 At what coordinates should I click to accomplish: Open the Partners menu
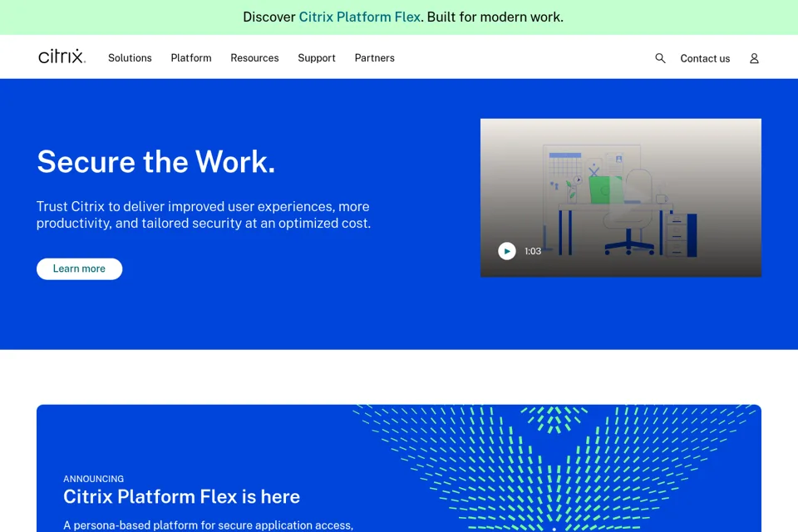pyautogui.click(x=375, y=58)
